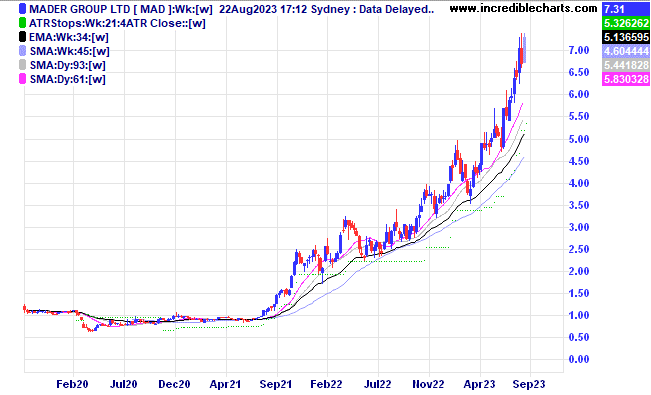Select the SMA:Dy:61:[w] legend label
This screenshot has width=651, height=395.
tap(68, 79)
